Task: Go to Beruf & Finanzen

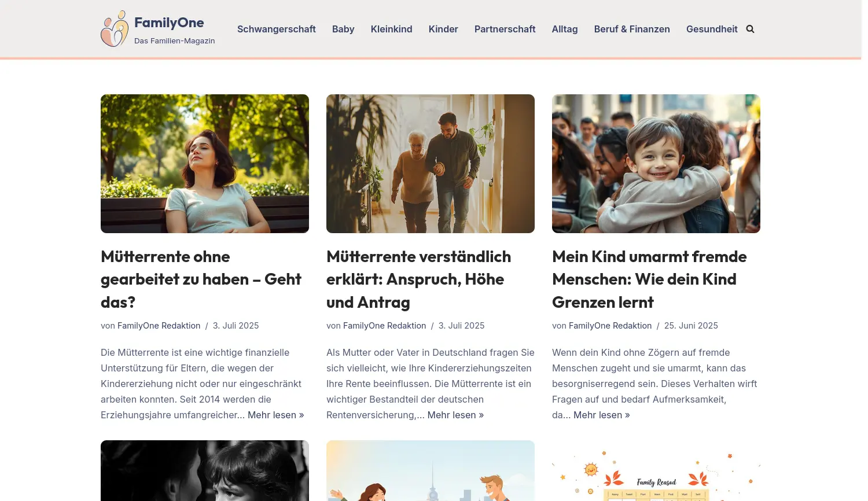Action: pyautogui.click(x=632, y=29)
